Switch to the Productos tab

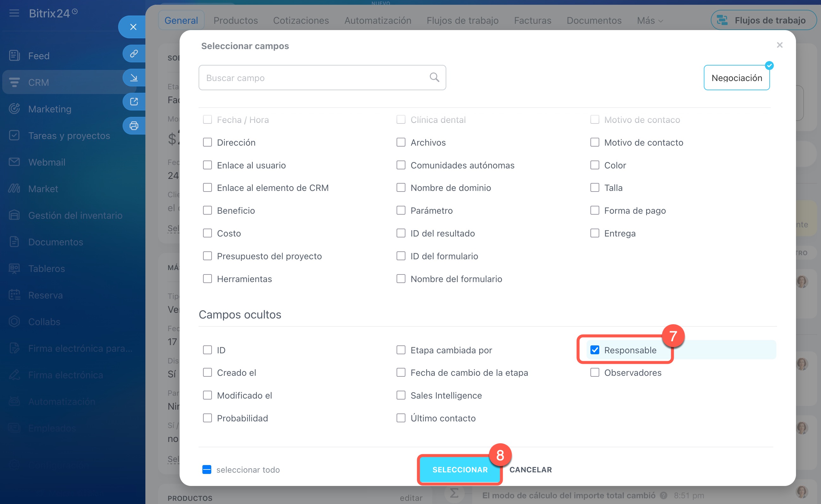(235, 21)
